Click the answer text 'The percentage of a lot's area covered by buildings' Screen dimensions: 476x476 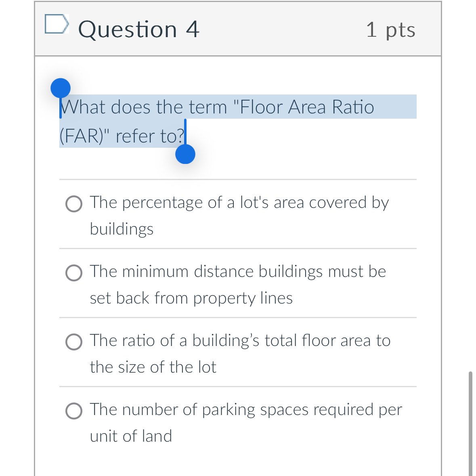click(239, 203)
